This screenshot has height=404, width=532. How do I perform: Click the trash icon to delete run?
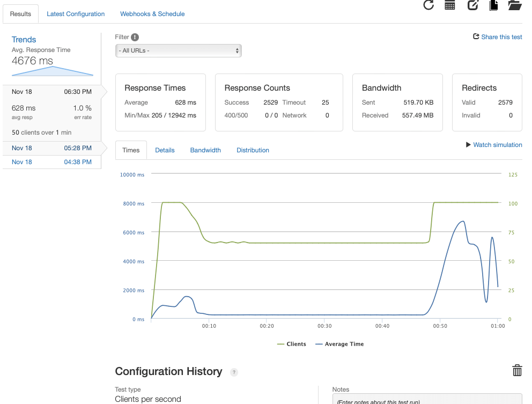[x=517, y=370]
